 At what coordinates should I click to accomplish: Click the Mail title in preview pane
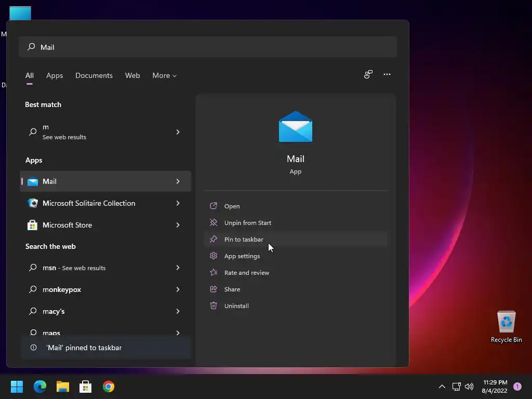(296, 159)
